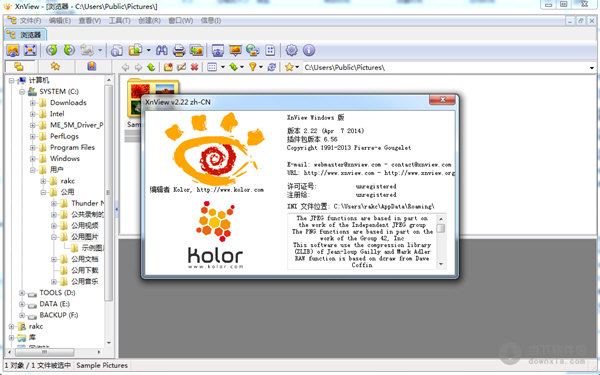The image size is (600, 375).
Task: Click the rotate left green icon
Action: coord(52,50)
